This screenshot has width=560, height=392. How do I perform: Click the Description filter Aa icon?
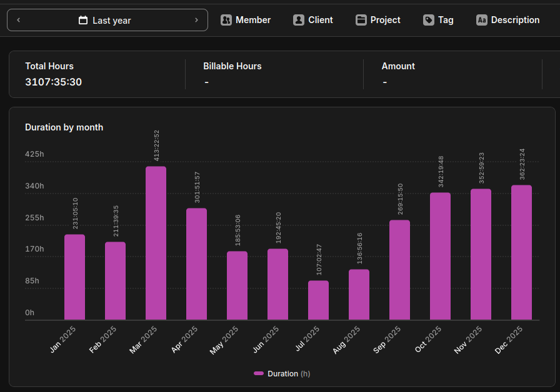tap(481, 20)
